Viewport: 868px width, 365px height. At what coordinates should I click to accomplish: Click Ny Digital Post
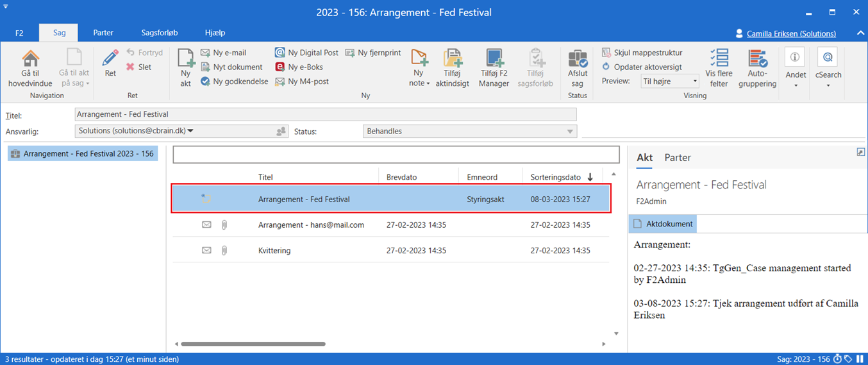pyautogui.click(x=306, y=53)
